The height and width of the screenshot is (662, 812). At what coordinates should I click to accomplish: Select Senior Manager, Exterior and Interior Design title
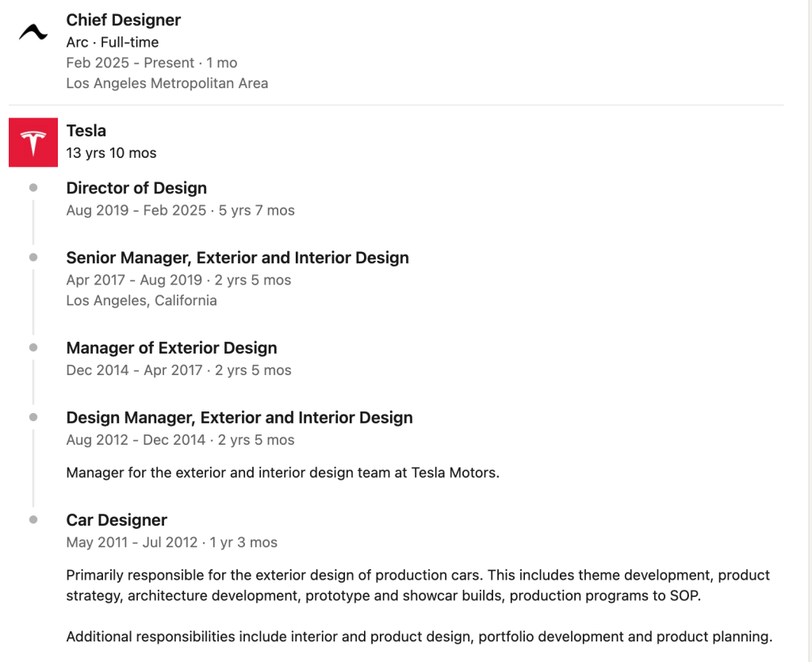[237, 258]
